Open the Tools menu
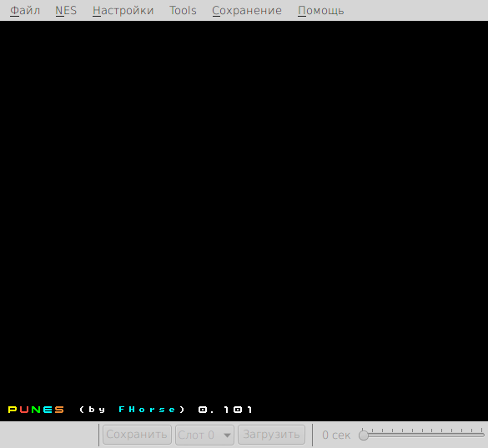Image resolution: width=488 pixels, height=448 pixels. coord(183,11)
